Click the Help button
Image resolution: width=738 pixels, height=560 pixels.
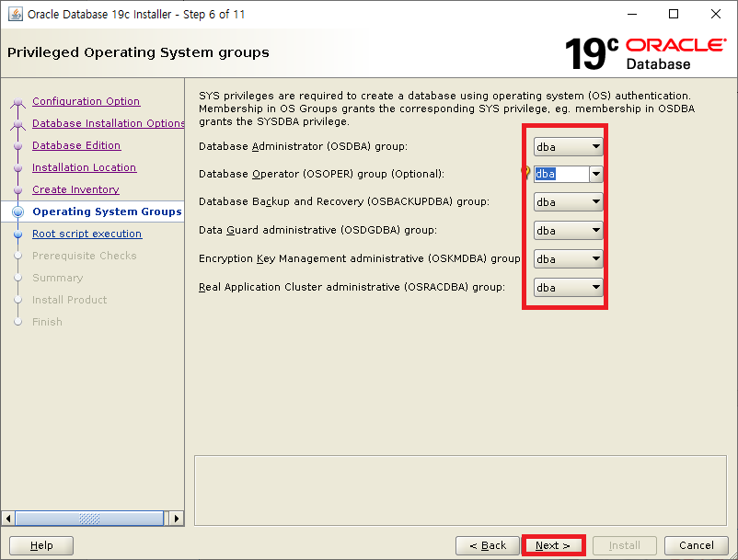point(41,545)
